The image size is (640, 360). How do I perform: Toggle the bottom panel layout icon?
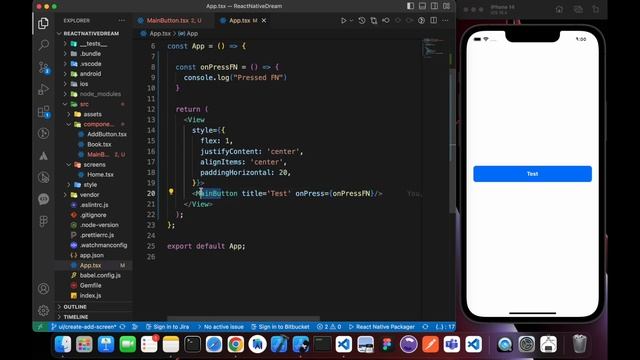pyautogui.click(x=422, y=6)
